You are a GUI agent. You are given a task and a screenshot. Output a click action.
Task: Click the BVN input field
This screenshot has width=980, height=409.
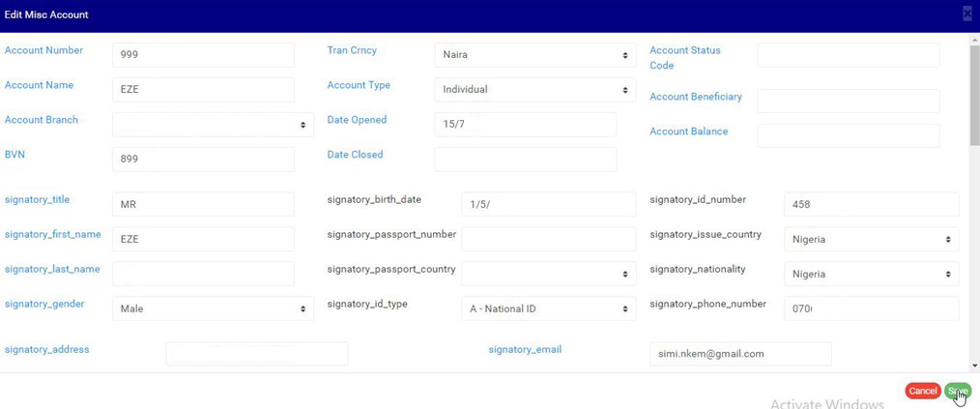pos(203,160)
